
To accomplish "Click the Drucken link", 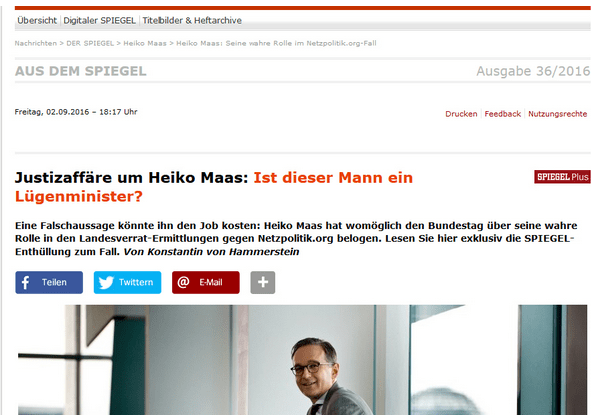I will pos(461,114).
